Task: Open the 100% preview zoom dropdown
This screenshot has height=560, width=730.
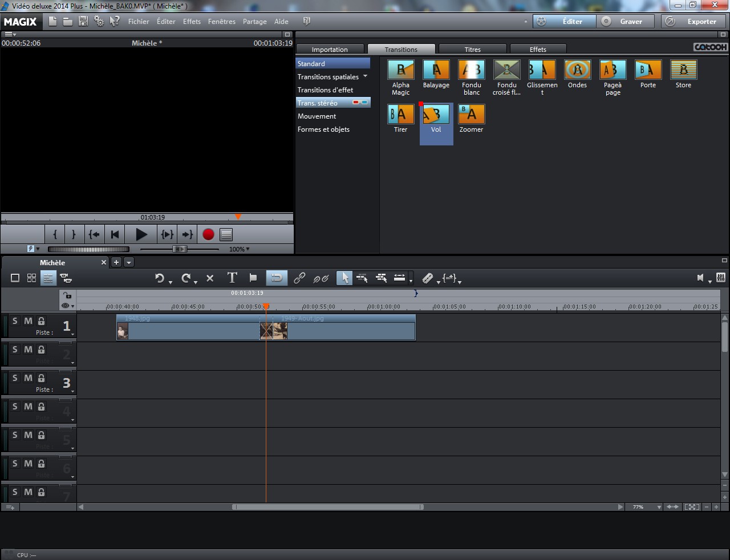Action: click(x=240, y=249)
